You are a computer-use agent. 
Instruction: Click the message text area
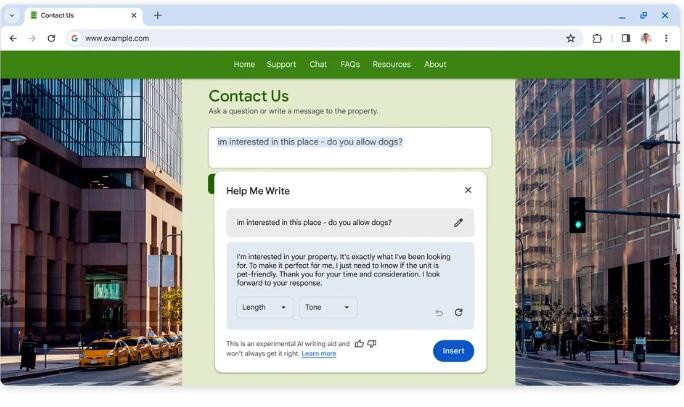(x=350, y=147)
